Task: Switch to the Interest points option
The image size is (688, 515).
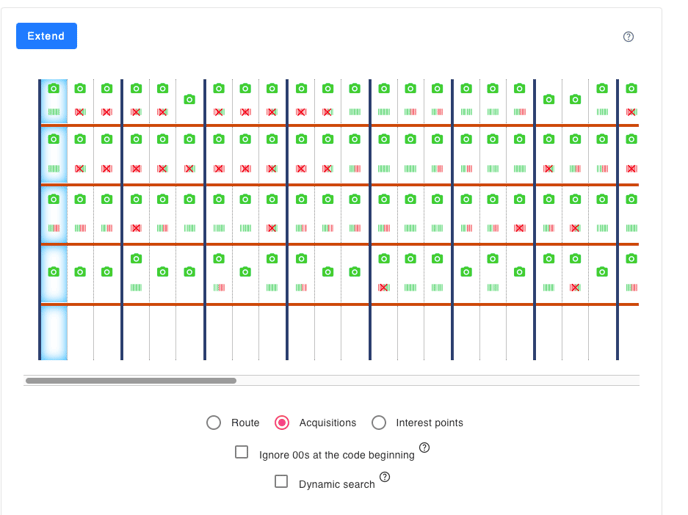Action: coord(379,423)
